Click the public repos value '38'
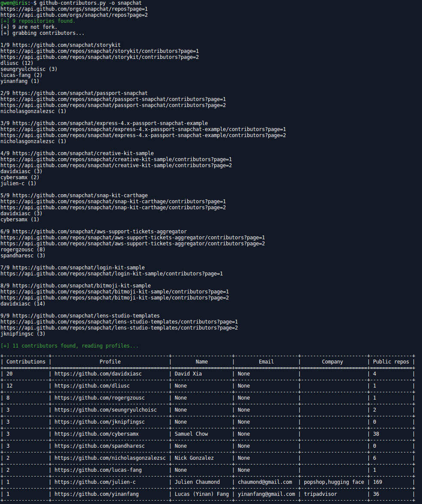 pyautogui.click(x=376, y=434)
